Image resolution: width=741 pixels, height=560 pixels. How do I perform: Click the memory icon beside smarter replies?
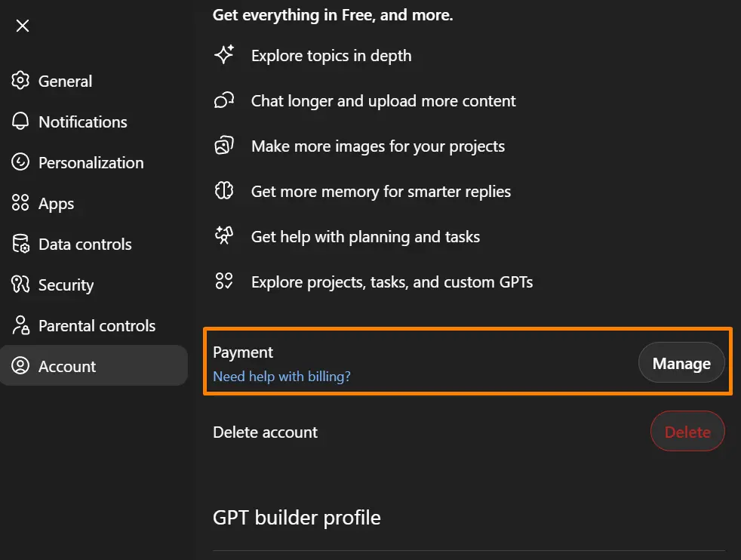[x=224, y=191]
